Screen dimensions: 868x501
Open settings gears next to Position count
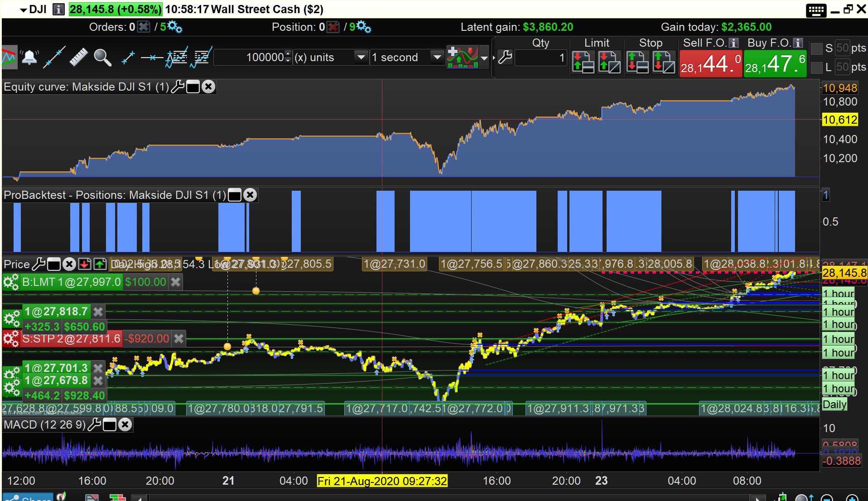364,27
